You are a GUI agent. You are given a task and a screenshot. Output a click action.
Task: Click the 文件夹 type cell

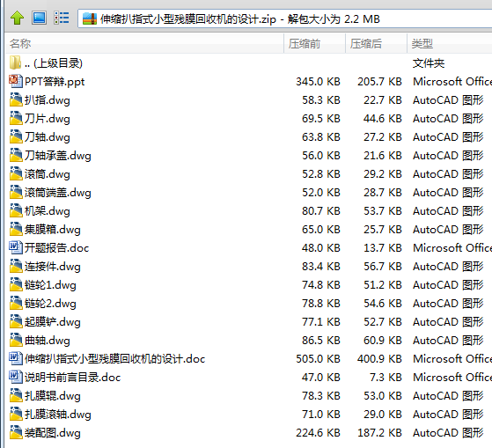tap(429, 63)
